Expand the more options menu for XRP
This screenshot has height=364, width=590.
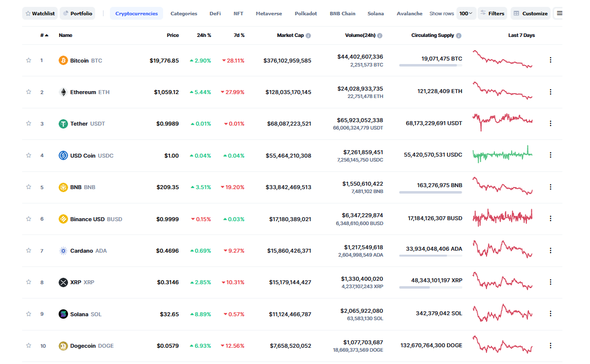pos(551,282)
